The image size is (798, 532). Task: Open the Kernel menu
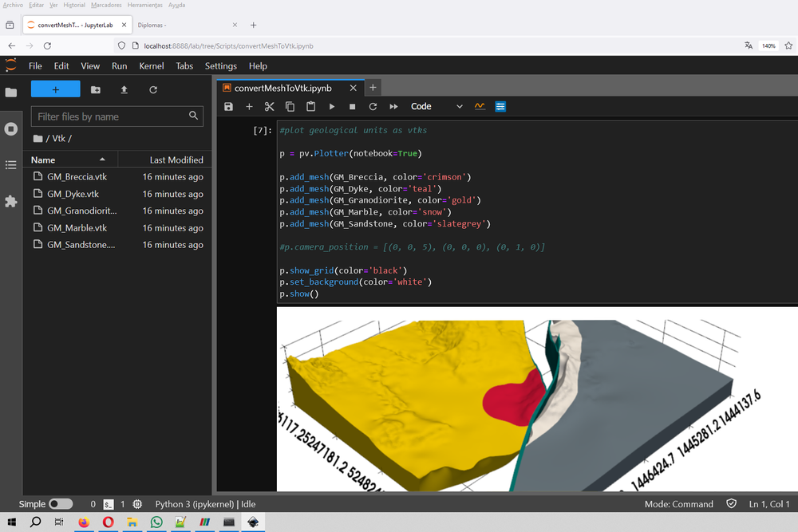tap(151, 66)
